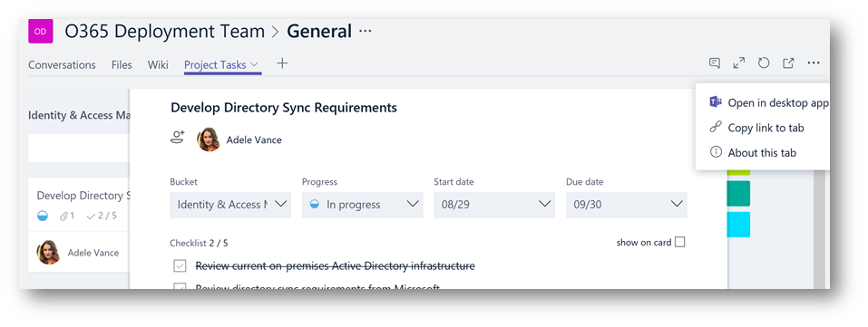
Task: Click the Identity & Access bucket heading
Action: coord(79,116)
